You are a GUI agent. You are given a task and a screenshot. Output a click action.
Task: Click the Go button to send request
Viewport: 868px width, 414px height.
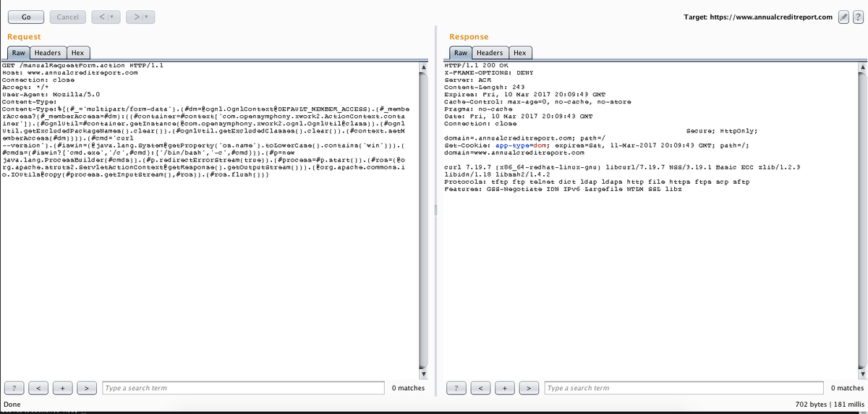coord(26,17)
